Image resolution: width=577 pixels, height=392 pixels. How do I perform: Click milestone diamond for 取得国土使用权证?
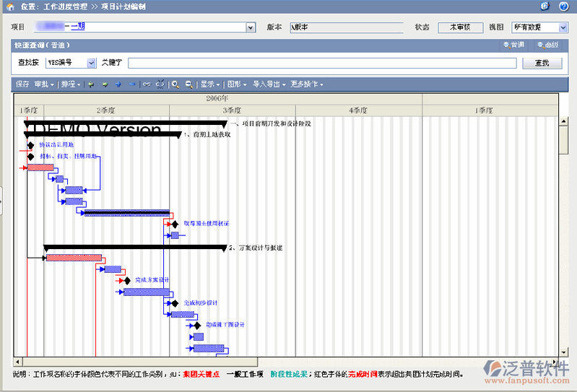[175, 224]
